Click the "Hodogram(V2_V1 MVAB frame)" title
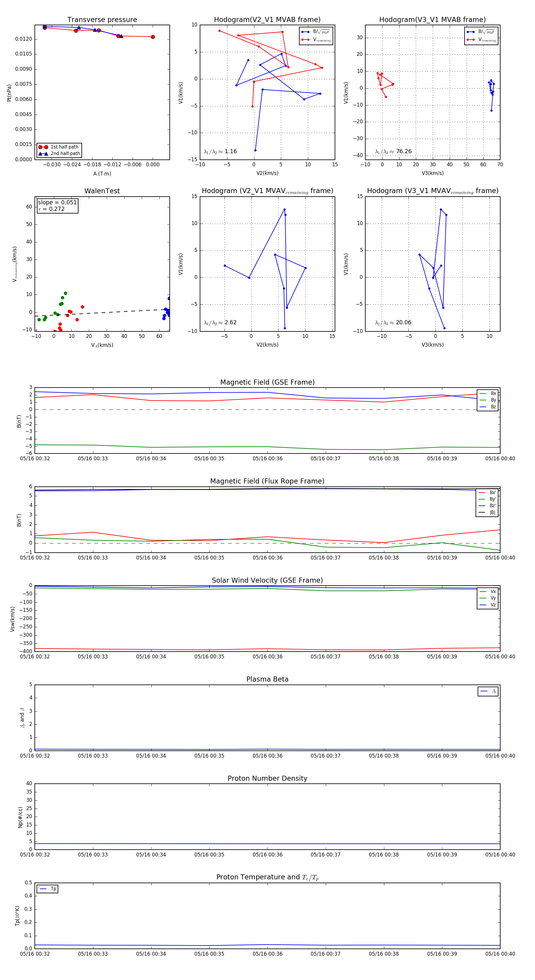The image size is (535, 980). (x=267, y=20)
